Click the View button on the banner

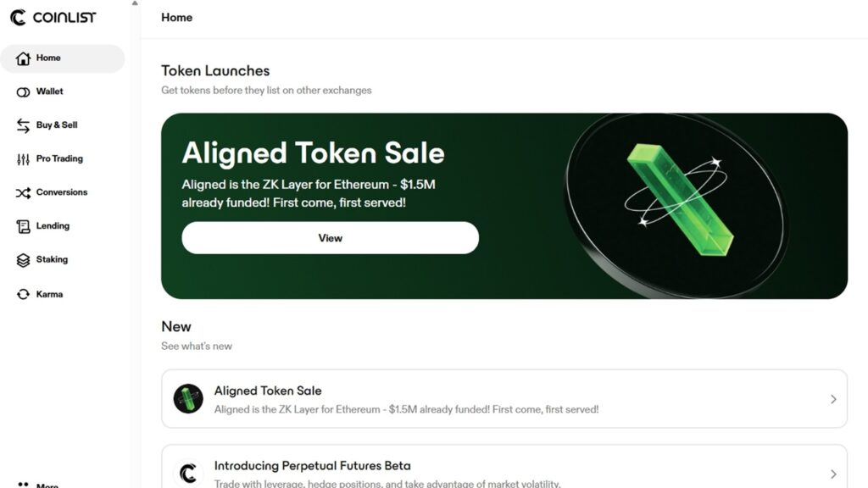[330, 238]
